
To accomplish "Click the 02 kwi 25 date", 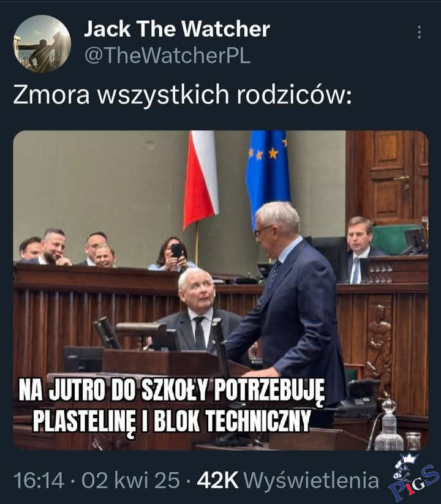I will tap(130, 481).
